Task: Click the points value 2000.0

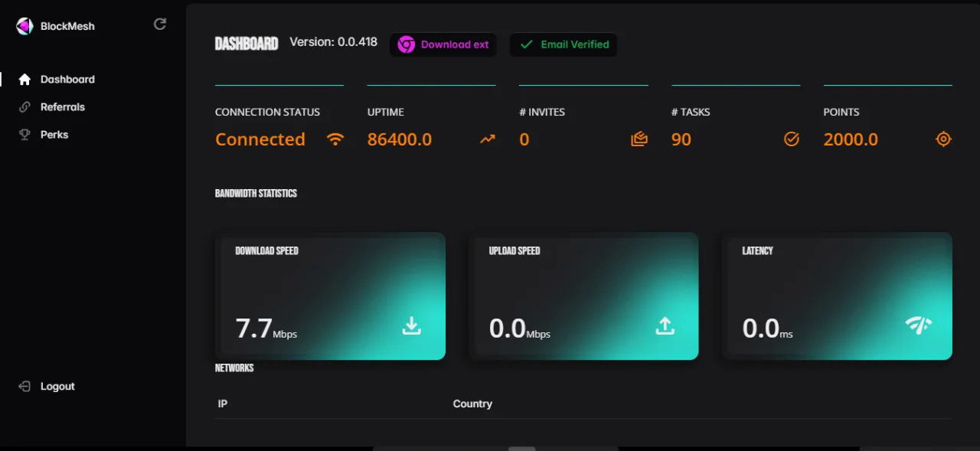Action: click(x=851, y=139)
